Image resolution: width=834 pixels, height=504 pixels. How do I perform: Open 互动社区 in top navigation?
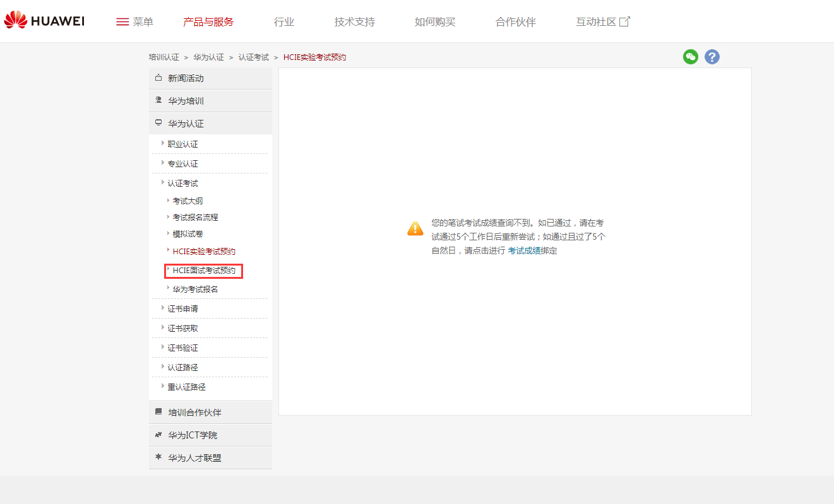(x=596, y=22)
